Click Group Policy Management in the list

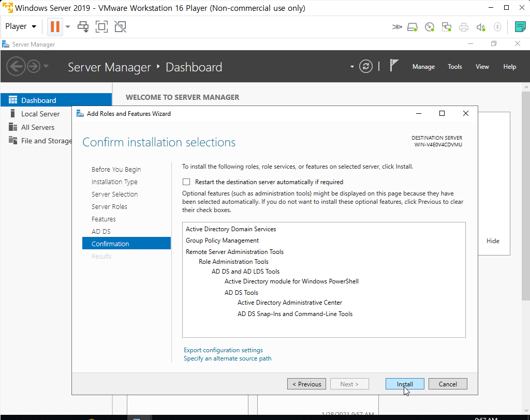click(x=222, y=240)
